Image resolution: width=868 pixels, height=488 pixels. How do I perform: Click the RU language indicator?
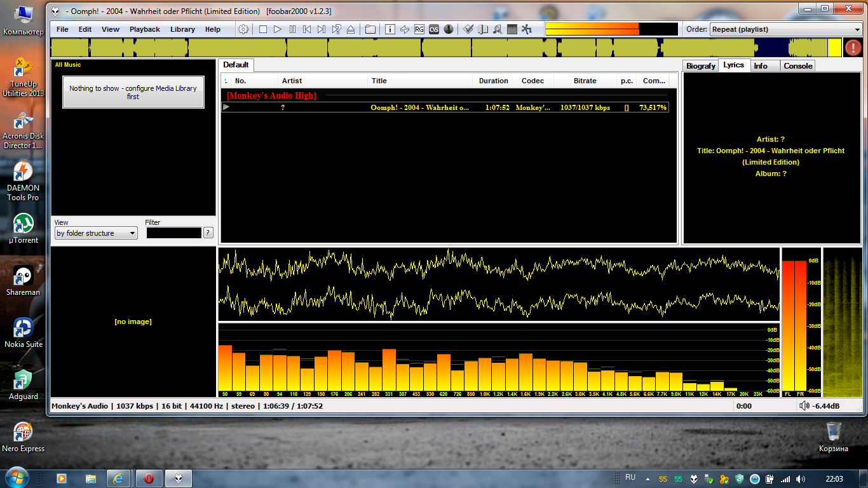630,477
